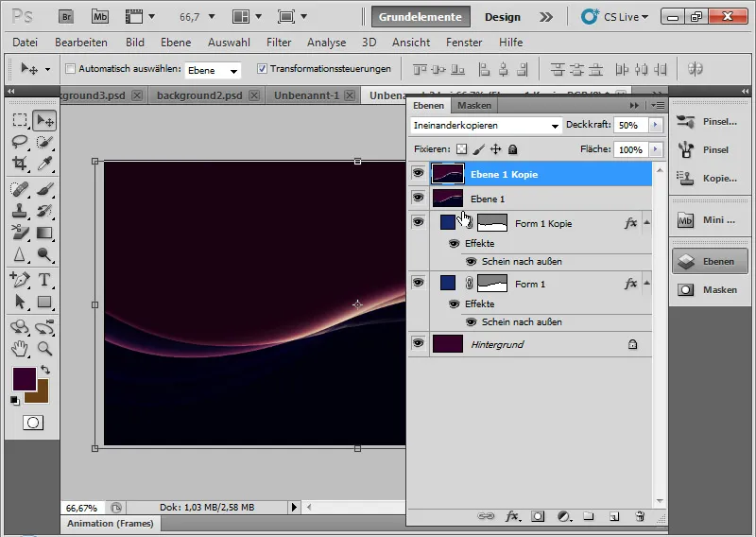This screenshot has height=537, width=756.
Task: Swap foreground and background colors
Action: pos(45,370)
